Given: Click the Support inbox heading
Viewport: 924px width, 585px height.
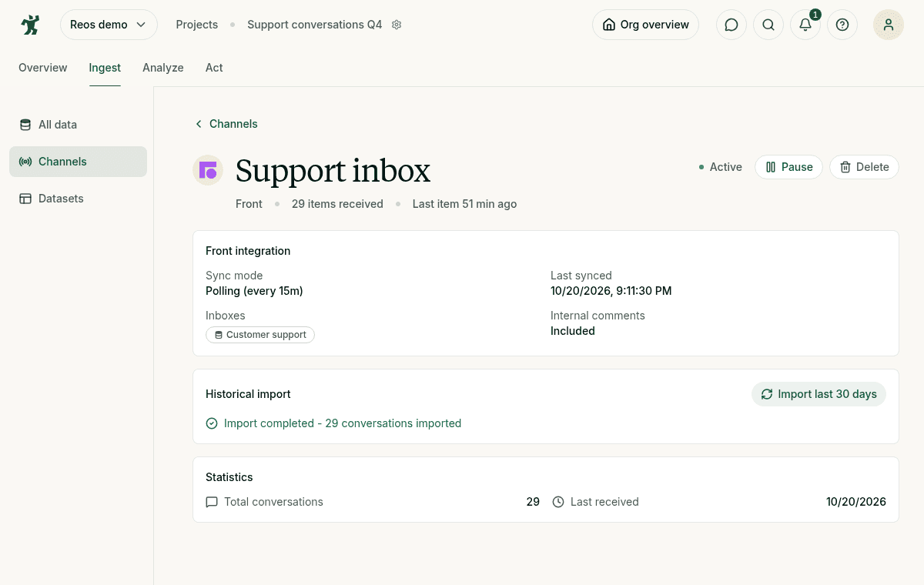Looking at the screenshot, I should pyautogui.click(x=333, y=170).
